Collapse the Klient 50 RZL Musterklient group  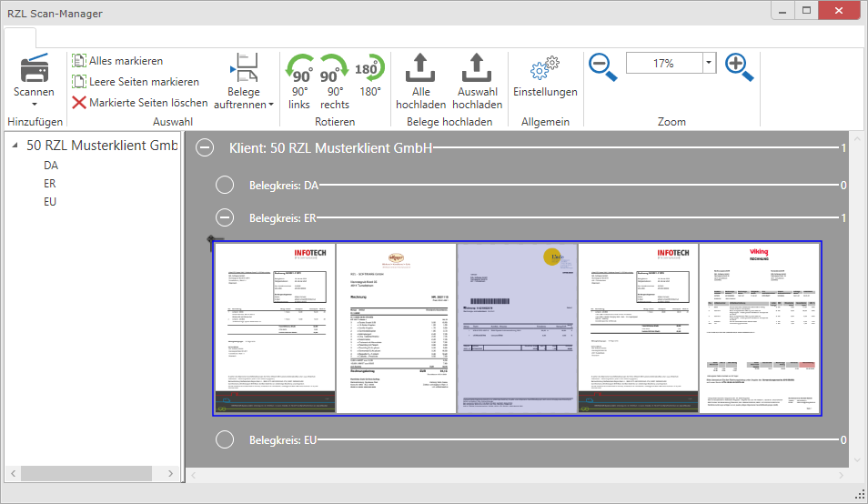point(207,148)
